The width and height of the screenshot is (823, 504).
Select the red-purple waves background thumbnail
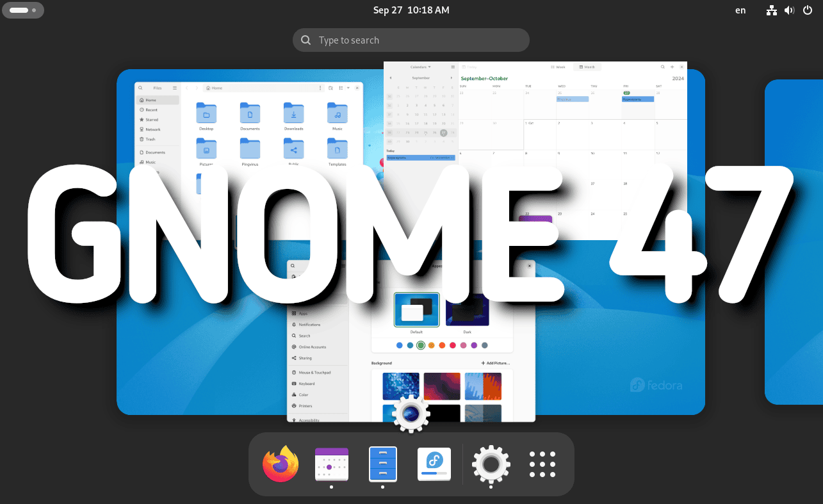[x=442, y=386]
